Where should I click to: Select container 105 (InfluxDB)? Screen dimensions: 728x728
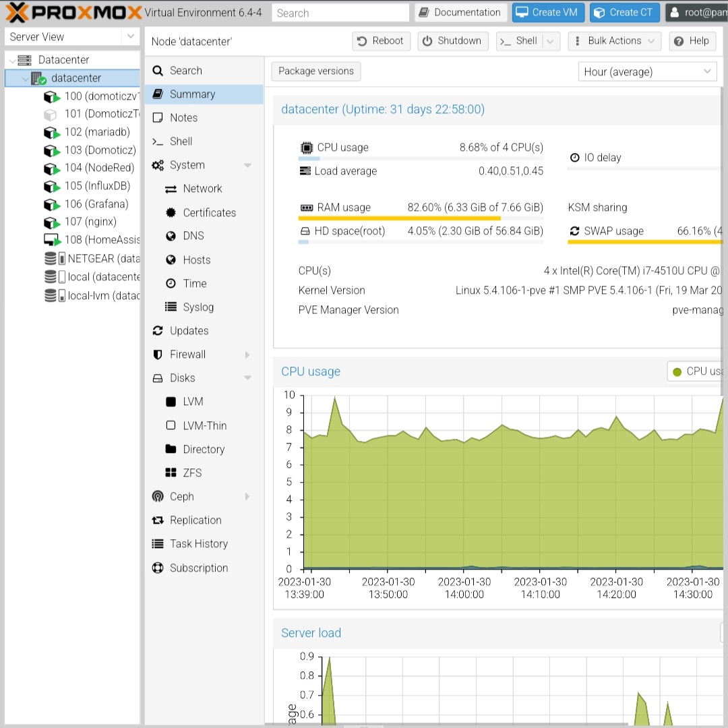tap(87, 186)
